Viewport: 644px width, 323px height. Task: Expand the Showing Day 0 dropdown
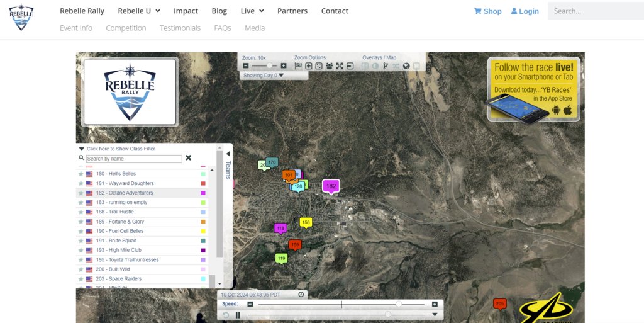(x=264, y=75)
